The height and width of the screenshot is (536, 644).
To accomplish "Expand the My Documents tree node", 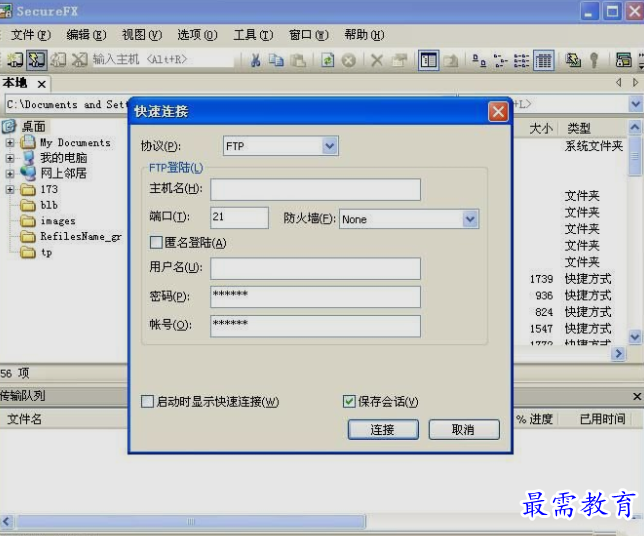I will point(10,143).
